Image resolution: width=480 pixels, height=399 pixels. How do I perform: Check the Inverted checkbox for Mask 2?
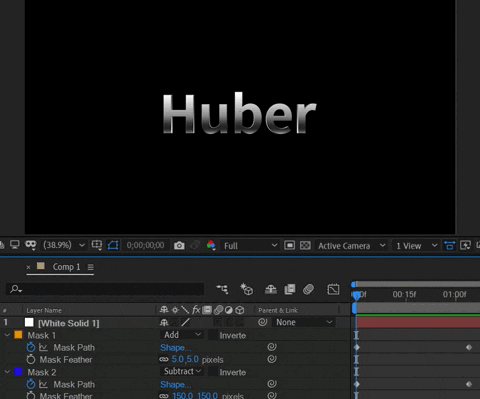click(x=213, y=371)
